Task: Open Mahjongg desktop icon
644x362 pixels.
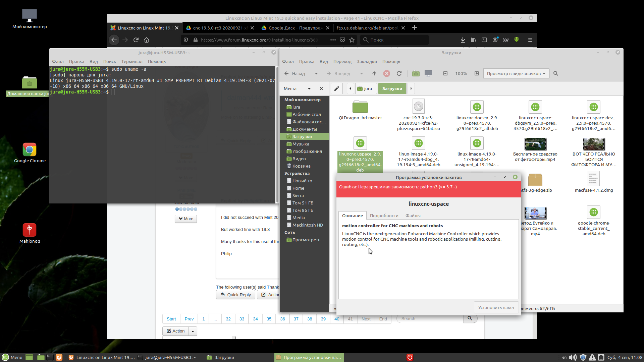Action: [30, 234]
